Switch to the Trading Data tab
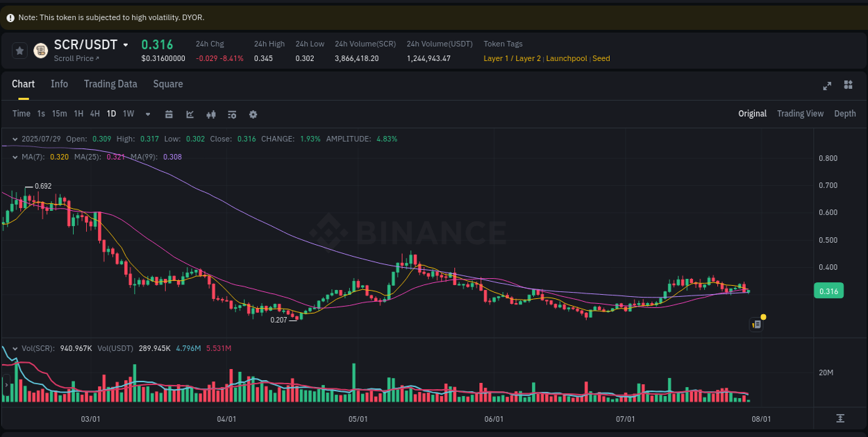 point(110,84)
